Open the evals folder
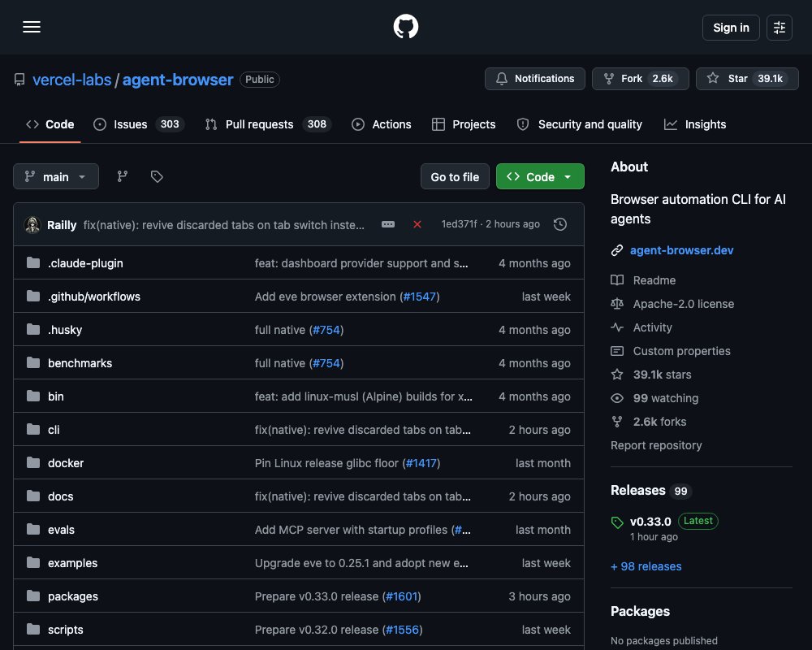812x650 pixels. [x=61, y=530]
